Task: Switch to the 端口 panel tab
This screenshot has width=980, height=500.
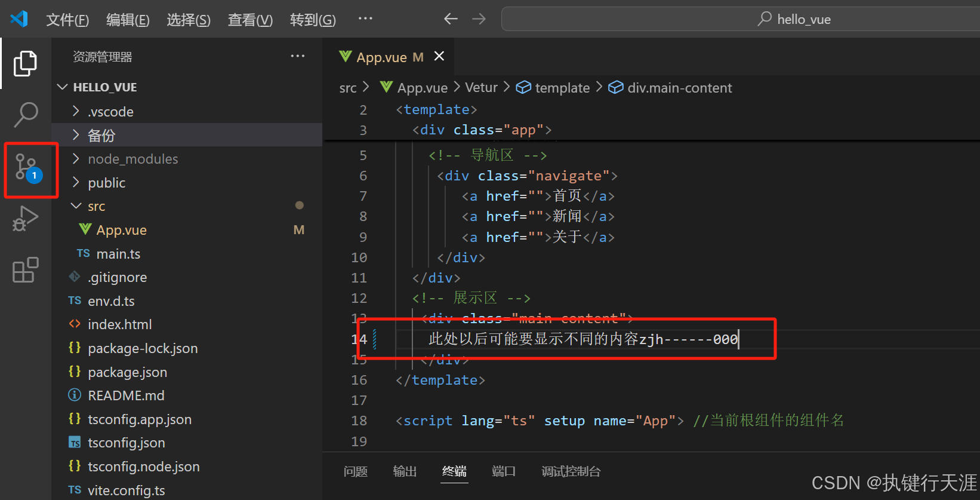Action: click(504, 471)
